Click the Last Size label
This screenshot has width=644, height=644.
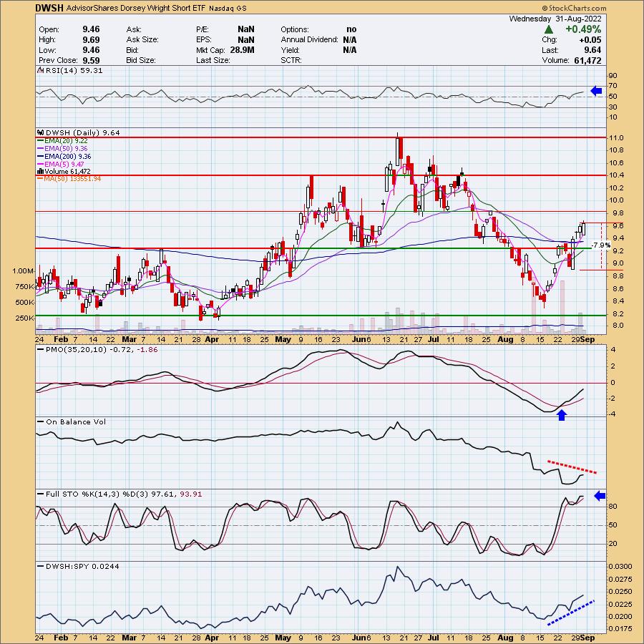[x=213, y=60]
